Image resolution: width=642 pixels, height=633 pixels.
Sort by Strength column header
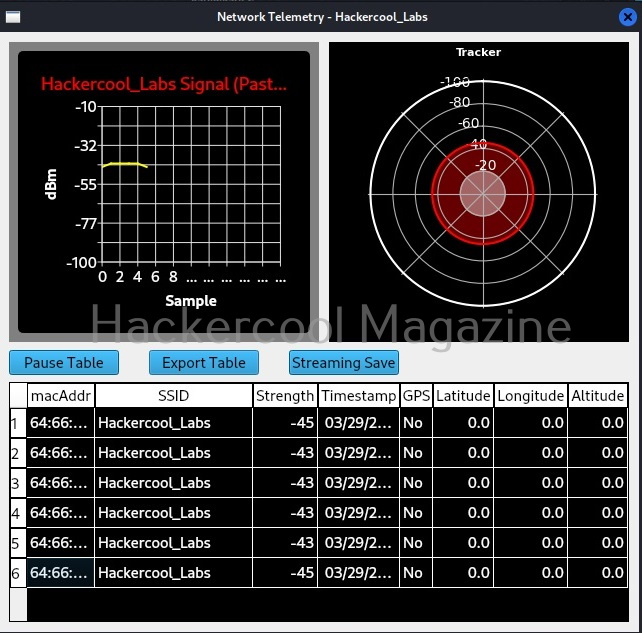(x=285, y=396)
